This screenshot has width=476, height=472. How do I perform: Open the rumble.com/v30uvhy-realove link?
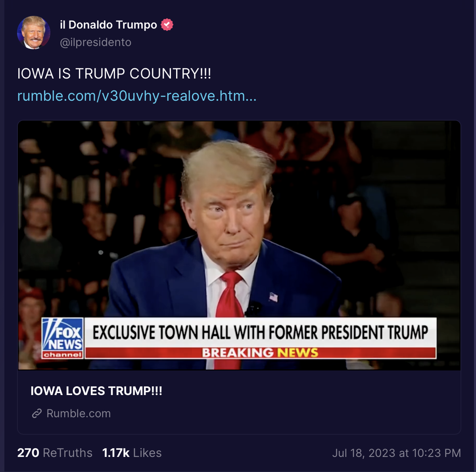tap(137, 96)
